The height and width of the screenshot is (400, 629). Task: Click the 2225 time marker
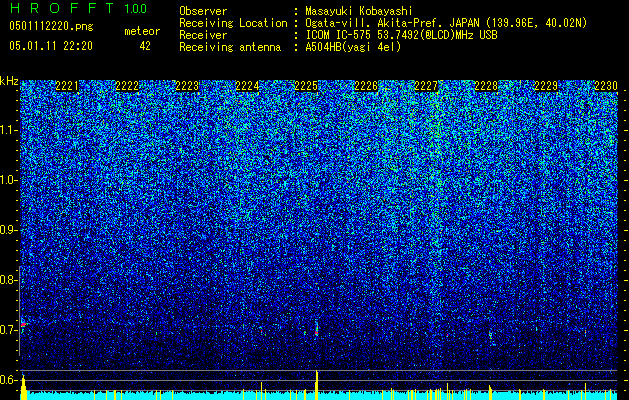coord(306,86)
